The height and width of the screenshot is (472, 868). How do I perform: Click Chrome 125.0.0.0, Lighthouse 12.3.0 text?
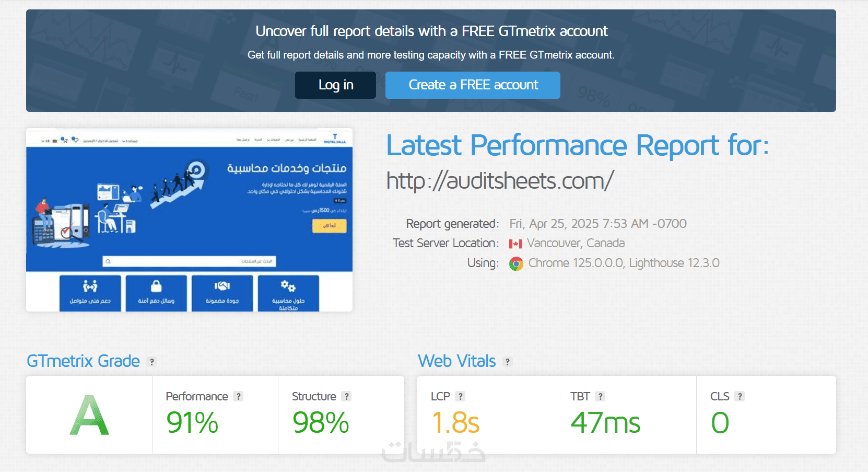624,263
